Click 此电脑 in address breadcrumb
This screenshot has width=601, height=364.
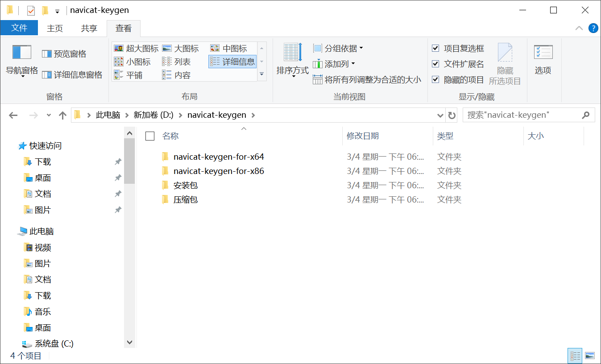108,115
